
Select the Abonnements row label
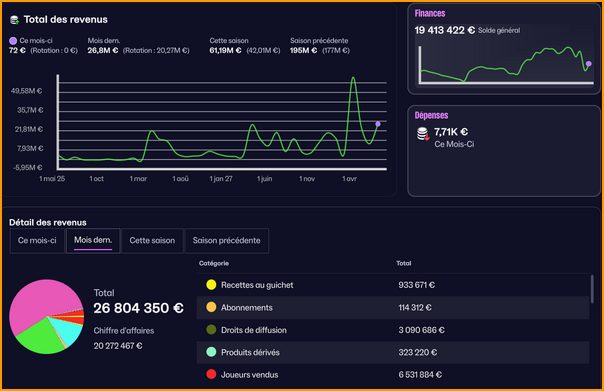click(247, 307)
